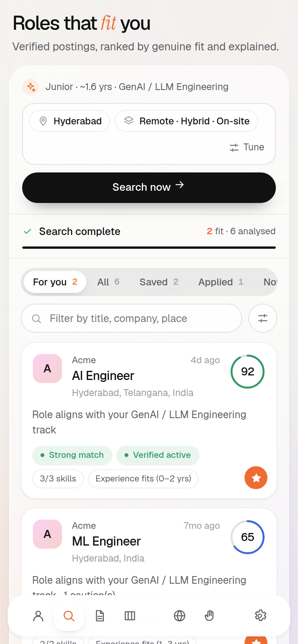This screenshot has width=298, height=644.
Task: Toggle the Strong match chip
Action: pos(72,455)
